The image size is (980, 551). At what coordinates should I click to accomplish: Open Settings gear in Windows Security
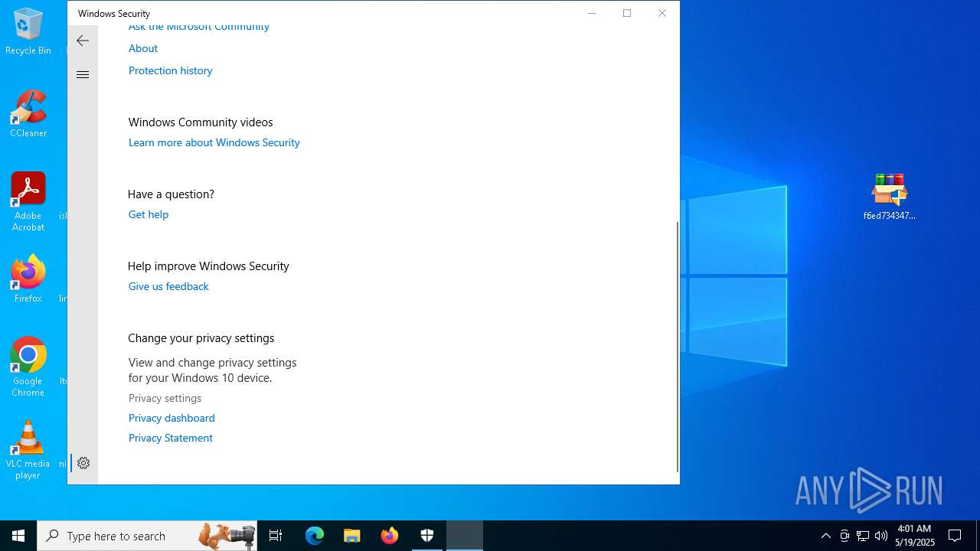(x=83, y=463)
